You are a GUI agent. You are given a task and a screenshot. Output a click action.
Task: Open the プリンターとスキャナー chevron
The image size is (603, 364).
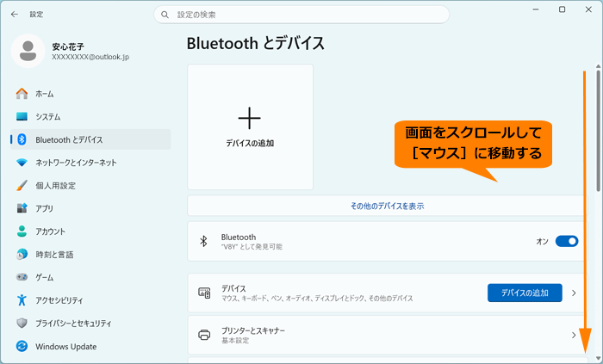pos(574,336)
